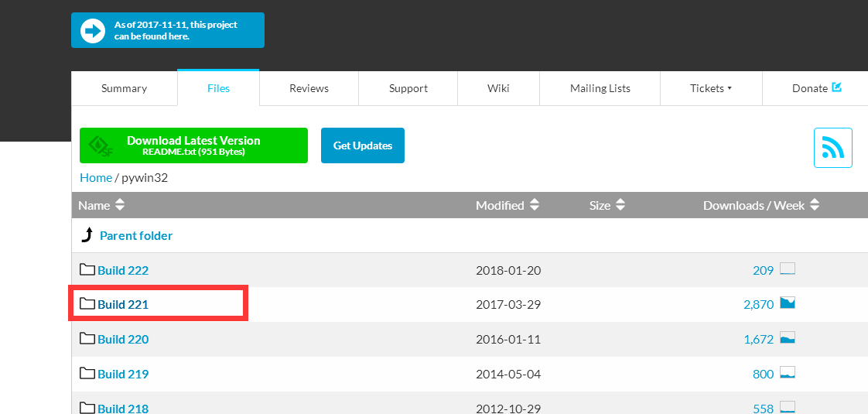The height and width of the screenshot is (414, 868).
Task: Click the 800 downloads count link
Action: (x=763, y=375)
